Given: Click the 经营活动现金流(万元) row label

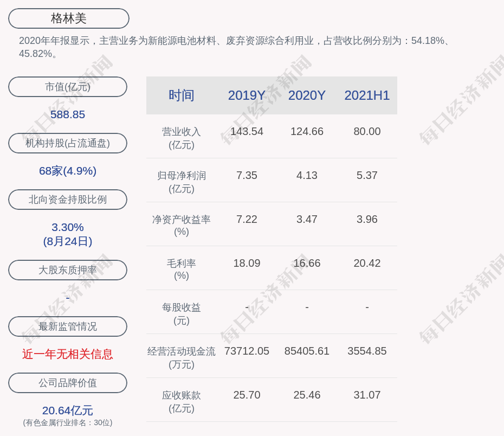Looking at the screenshot, I should click(182, 358).
